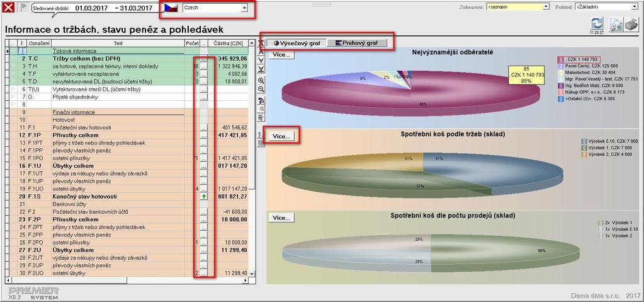Click the Označení column header
644x302 pixels.
[40, 44]
